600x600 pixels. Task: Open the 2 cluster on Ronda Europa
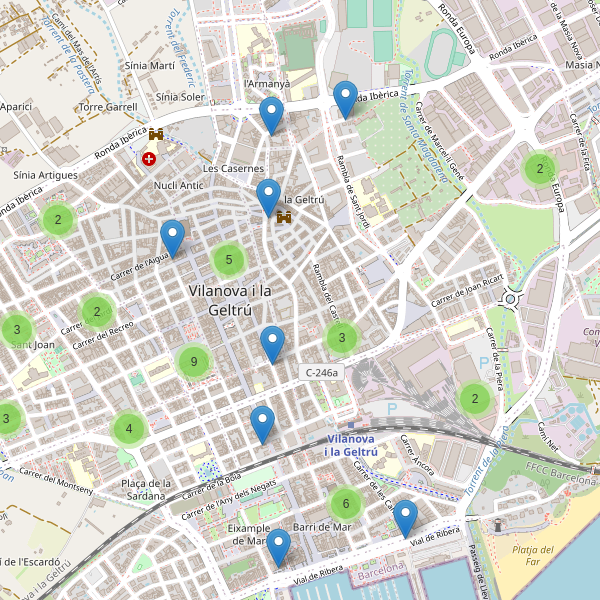[540, 169]
